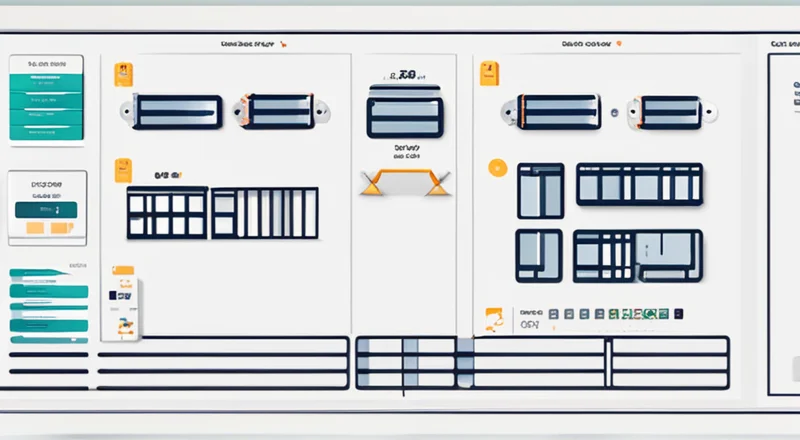
Task: Click the right yellow button in the sidebar card
Action: [58, 229]
